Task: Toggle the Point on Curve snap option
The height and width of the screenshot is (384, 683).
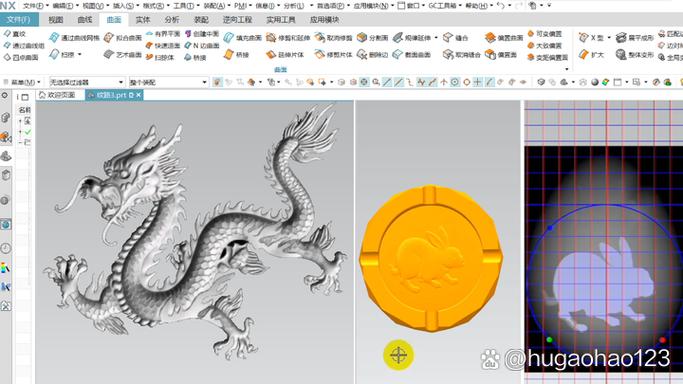Action: pos(489,82)
